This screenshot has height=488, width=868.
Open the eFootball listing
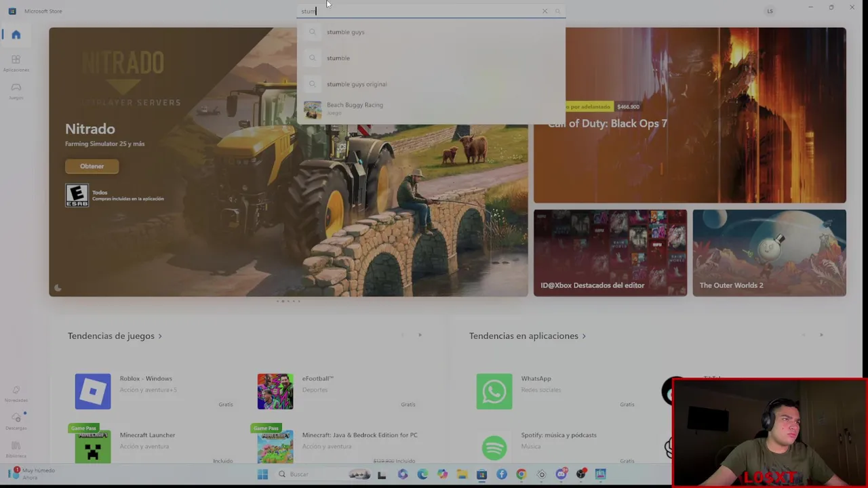(336, 391)
